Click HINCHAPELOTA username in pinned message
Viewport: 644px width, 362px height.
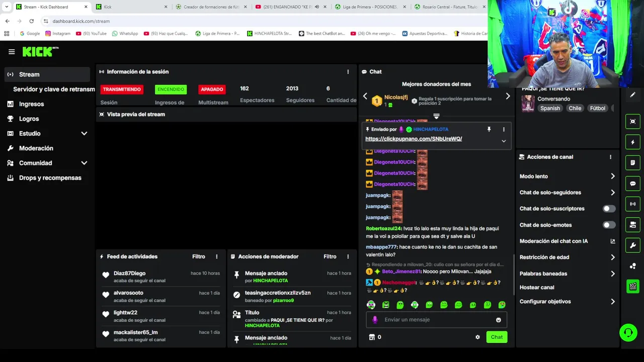[431, 129]
